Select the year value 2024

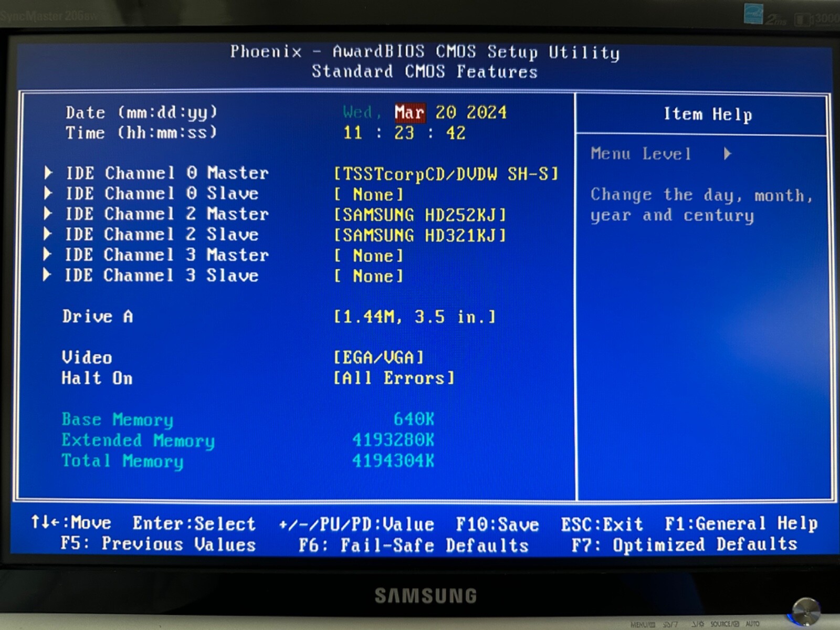[487, 112]
